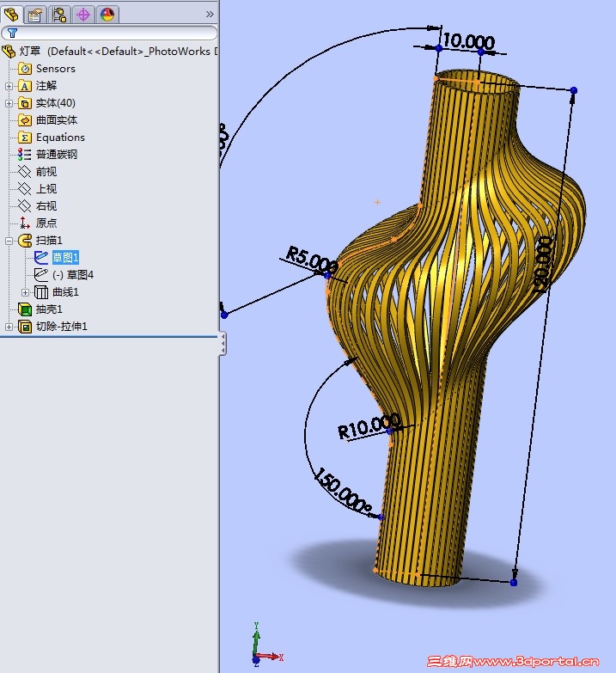Image resolution: width=616 pixels, height=673 pixels.
Task: Click the 扫描1 sweep feature icon
Action: click(25, 241)
